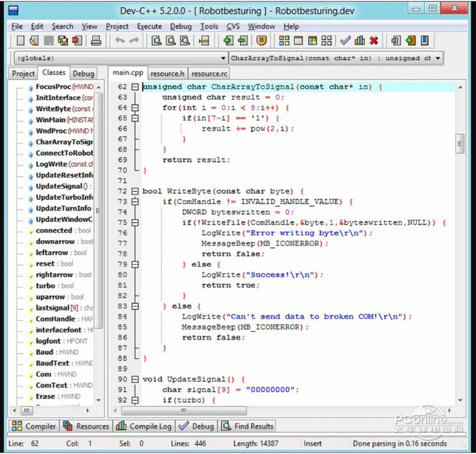Click the profile analysis bar chart icon
Viewport: 476px width, 454px height.
point(360,41)
